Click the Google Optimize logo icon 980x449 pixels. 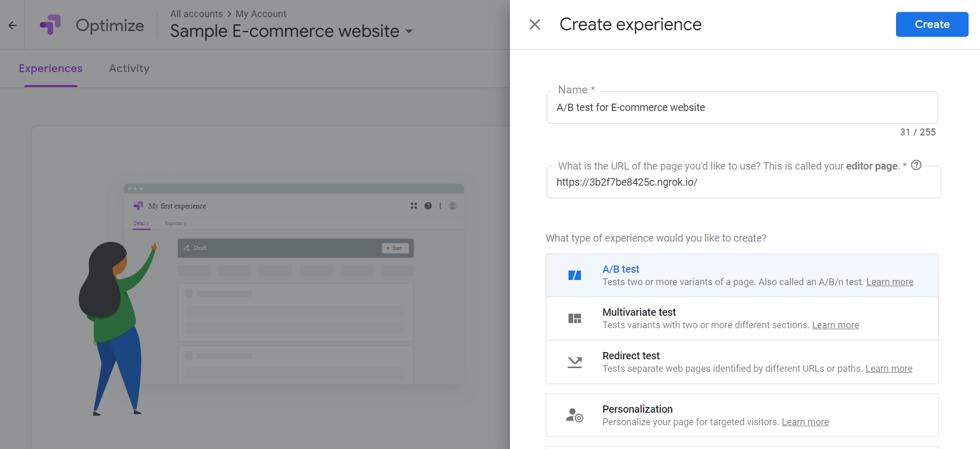[x=50, y=25]
